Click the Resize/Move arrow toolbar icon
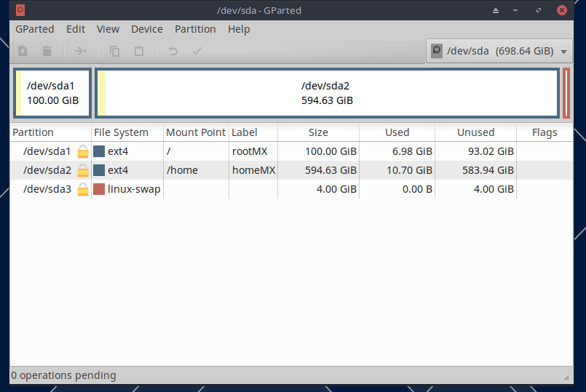Viewport: 586px width, 392px height. tap(80, 51)
